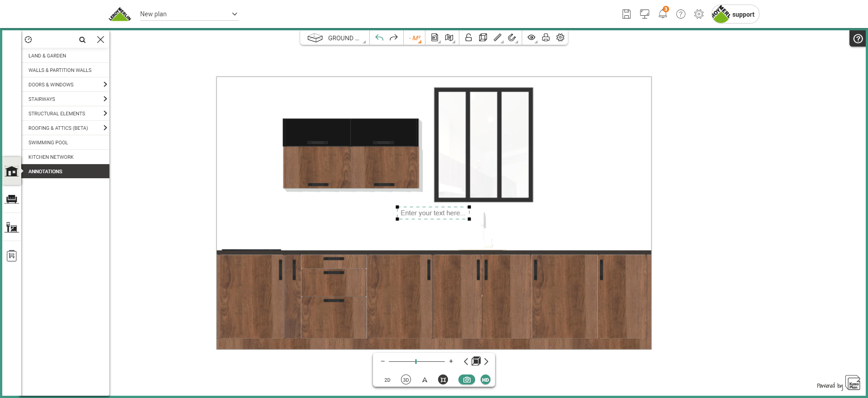Expand the ROOFING & ATTICS chevron
Viewport: 868px width, 398px height.
click(x=105, y=128)
